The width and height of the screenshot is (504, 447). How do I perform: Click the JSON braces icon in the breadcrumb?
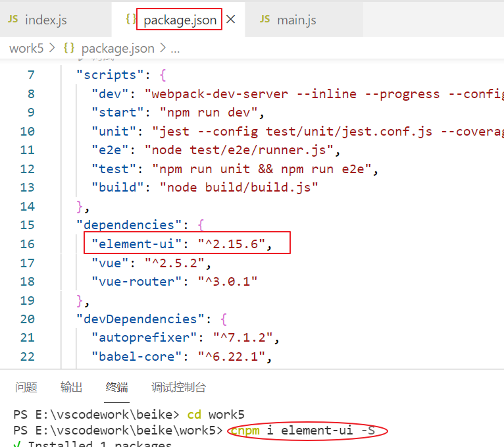click(69, 48)
